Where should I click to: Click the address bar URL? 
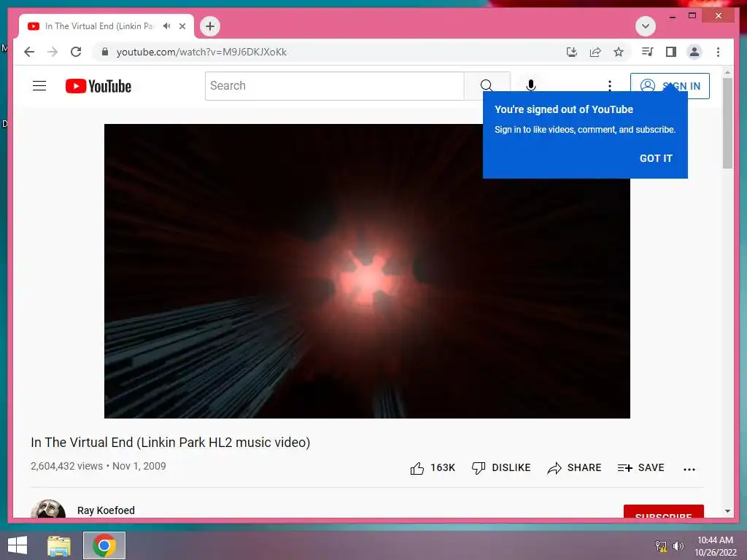tap(201, 52)
